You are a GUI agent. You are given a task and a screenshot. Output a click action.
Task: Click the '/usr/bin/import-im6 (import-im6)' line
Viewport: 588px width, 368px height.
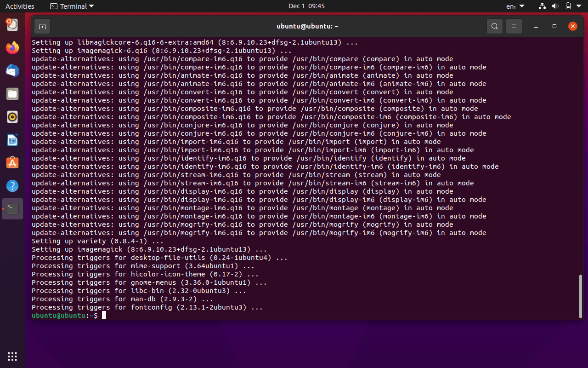(x=253, y=150)
